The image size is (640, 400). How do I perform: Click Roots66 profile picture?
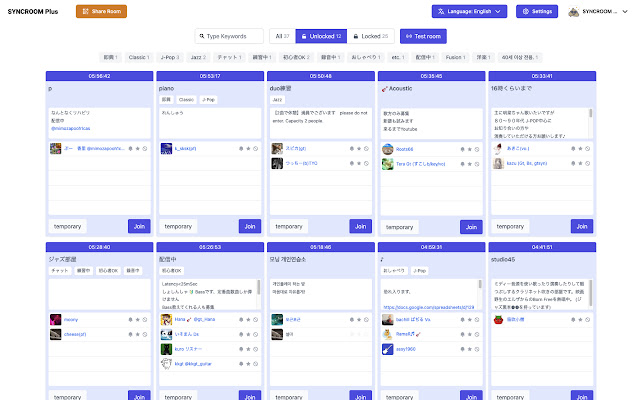tap(387, 149)
